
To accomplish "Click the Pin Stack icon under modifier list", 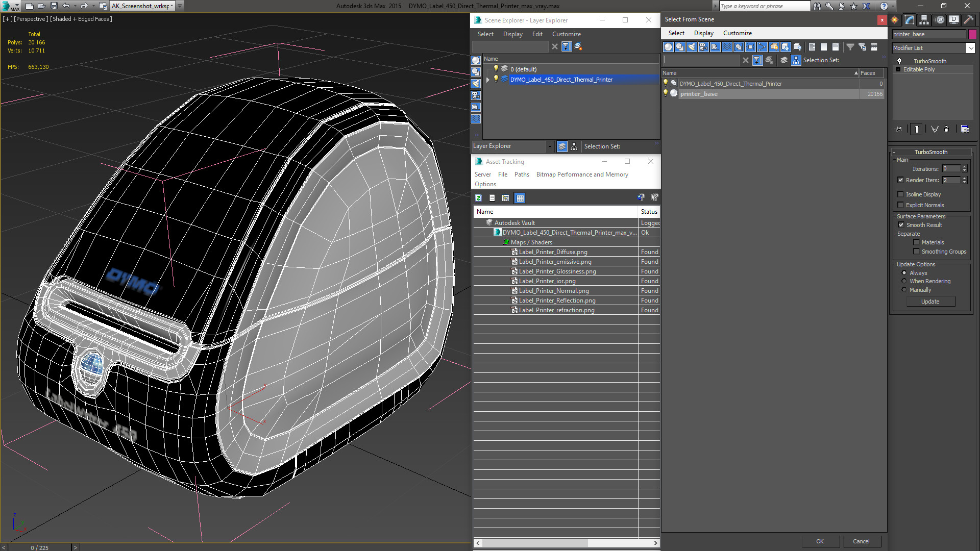I will [x=899, y=129].
